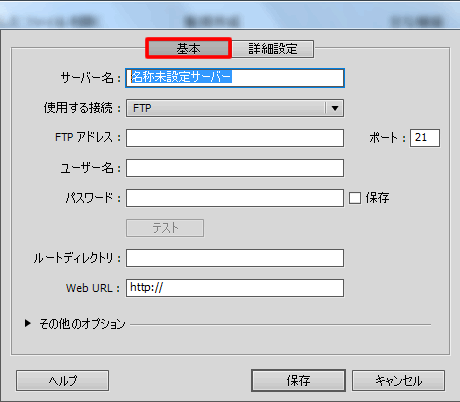Image resolution: width=460 pixels, height=402 pixels.
Task: Click the キャンセル button
Action: click(399, 380)
